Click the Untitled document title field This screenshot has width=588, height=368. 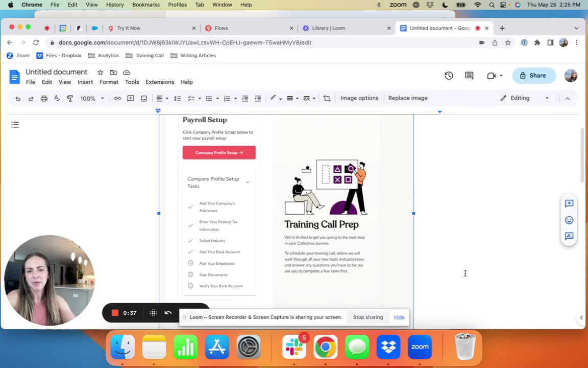(x=56, y=72)
